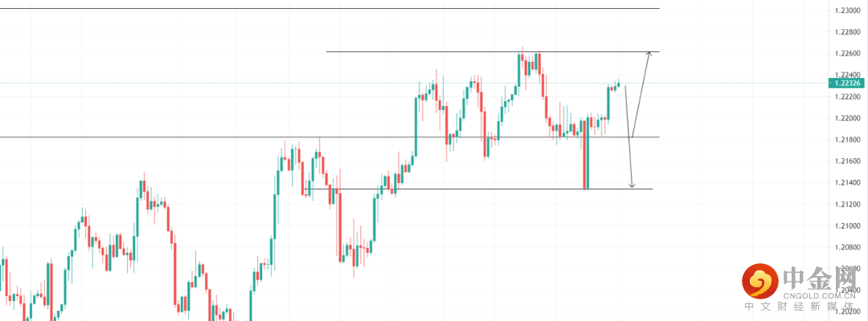Click the upward projection arrow head
The height and width of the screenshot is (321, 868).
coord(649,54)
